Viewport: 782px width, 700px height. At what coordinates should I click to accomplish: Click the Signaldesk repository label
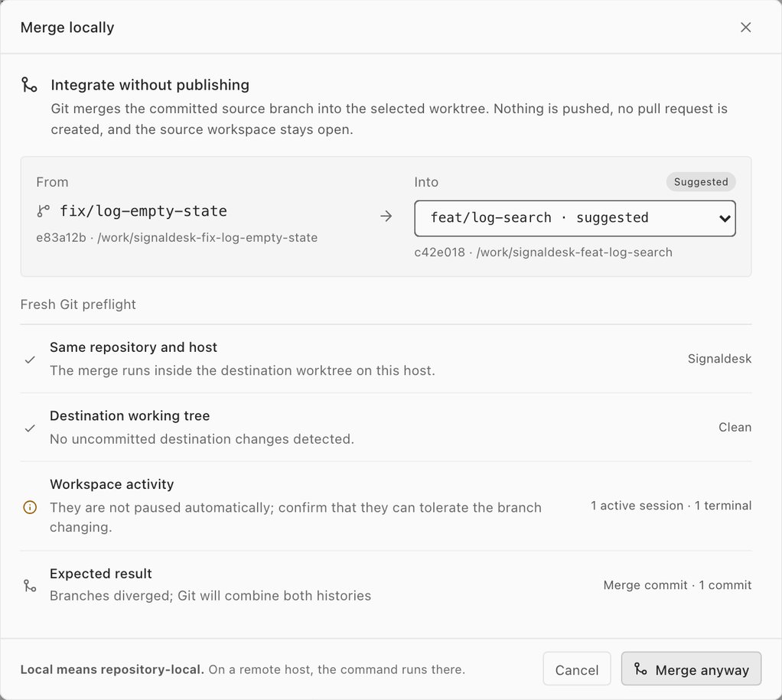point(719,359)
